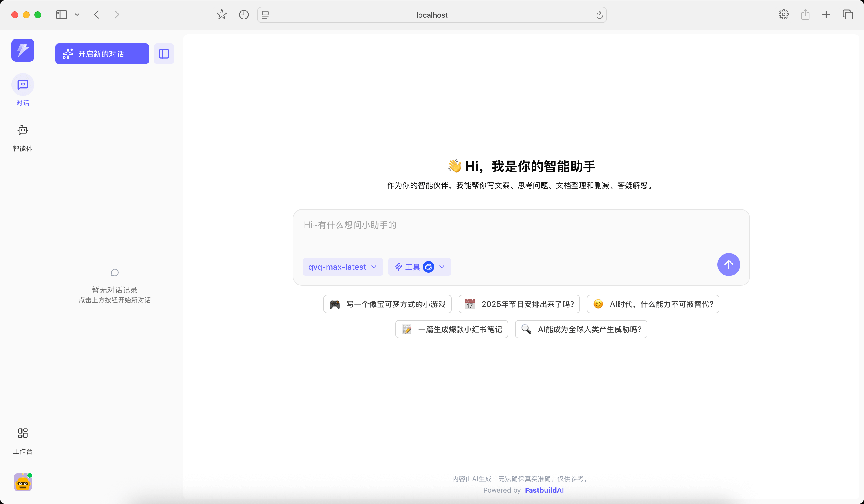Screen dimensions: 864x504
Task: Open the FastbuildAI link at page bottom
Action: coord(544,490)
